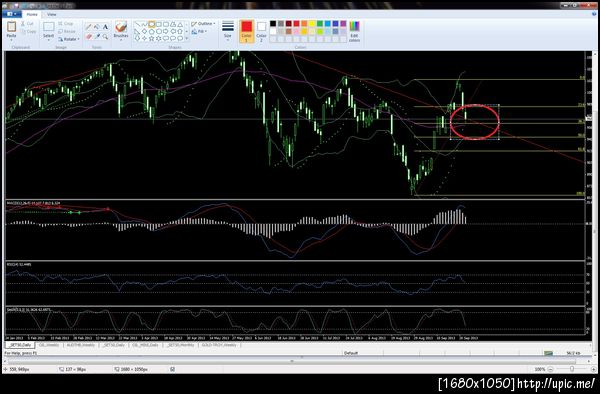This screenshot has height=394, width=600.
Task: Click the Cut button
Action: pos(28,24)
